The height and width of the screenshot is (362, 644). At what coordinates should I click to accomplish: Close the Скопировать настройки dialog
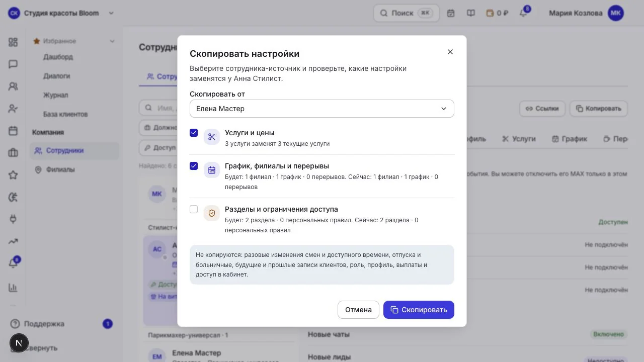(450, 52)
